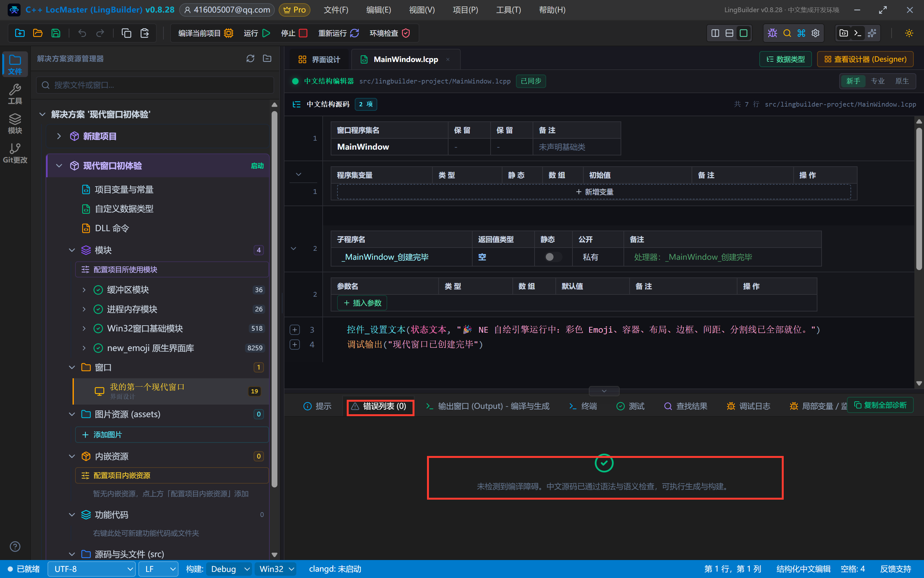Open the LF line ending dropdown

click(x=158, y=569)
